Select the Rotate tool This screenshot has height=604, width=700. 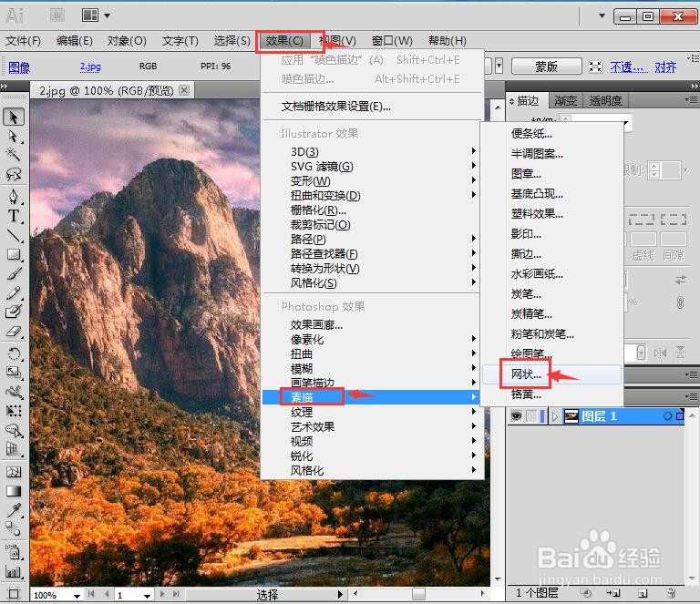(14, 353)
